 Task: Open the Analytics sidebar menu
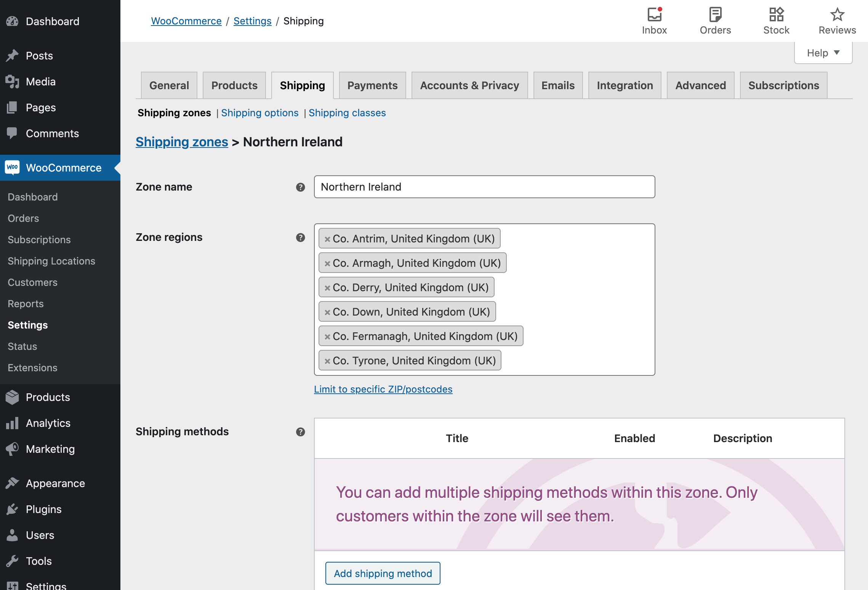pyautogui.click(x=48, y=423)
